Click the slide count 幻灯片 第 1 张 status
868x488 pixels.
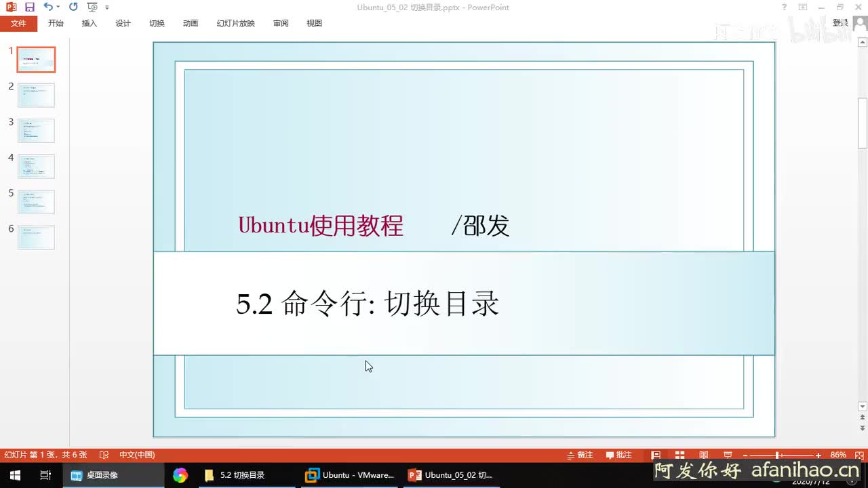[46, 455]
